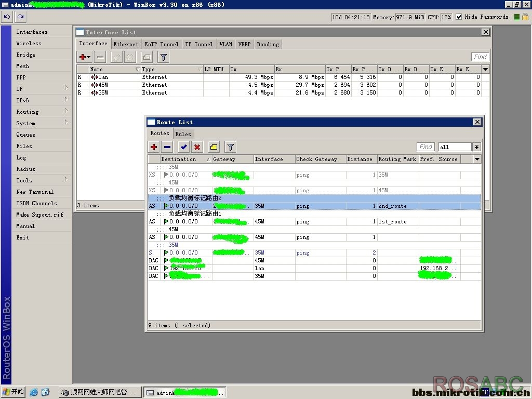
Task: Disable the route using red X
Action: tap(197, 147)
